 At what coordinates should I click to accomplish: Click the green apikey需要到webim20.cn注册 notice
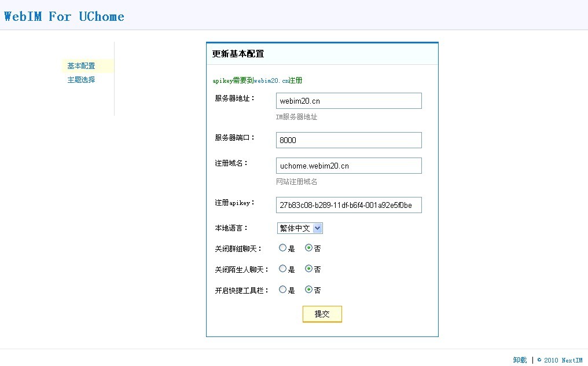pos(257,80)
